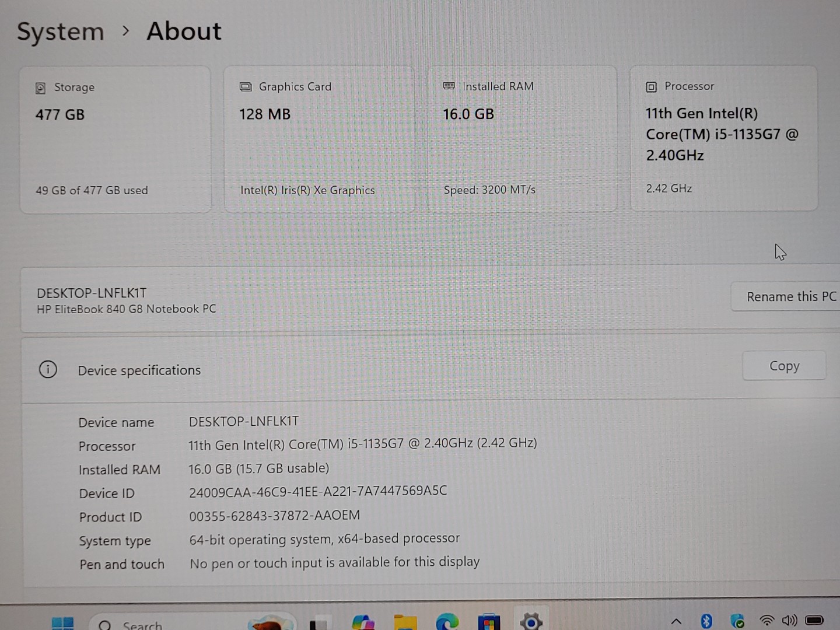This screenshot has width=840, height=630.
Task: Click the Rename this PC button
Action: pyautogui.click(x=792, y=296)
